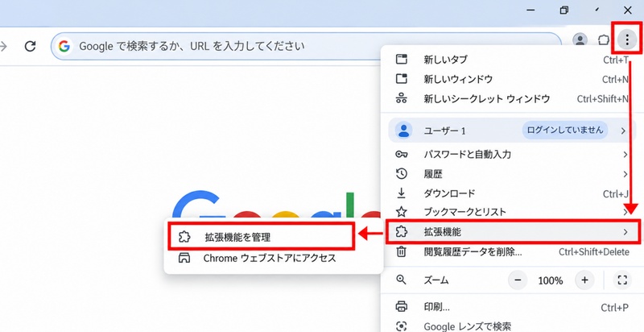Click the incognito icon beside シークレット ウィンドウ

coord(401,98)
